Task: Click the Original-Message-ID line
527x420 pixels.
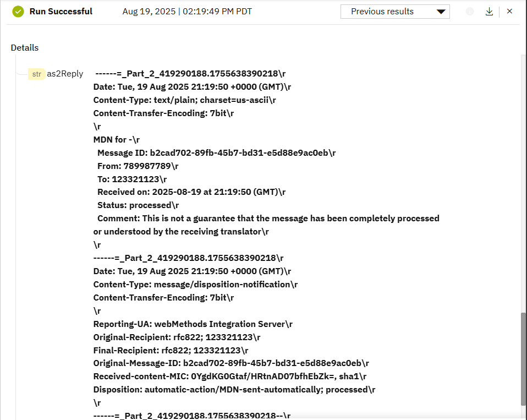Action: click(231, 363)
